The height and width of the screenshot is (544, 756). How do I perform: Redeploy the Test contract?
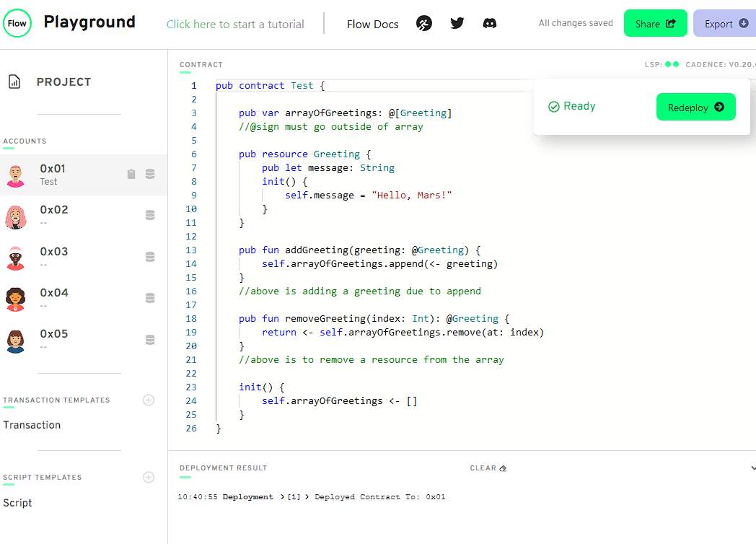(x=695, y=107)
